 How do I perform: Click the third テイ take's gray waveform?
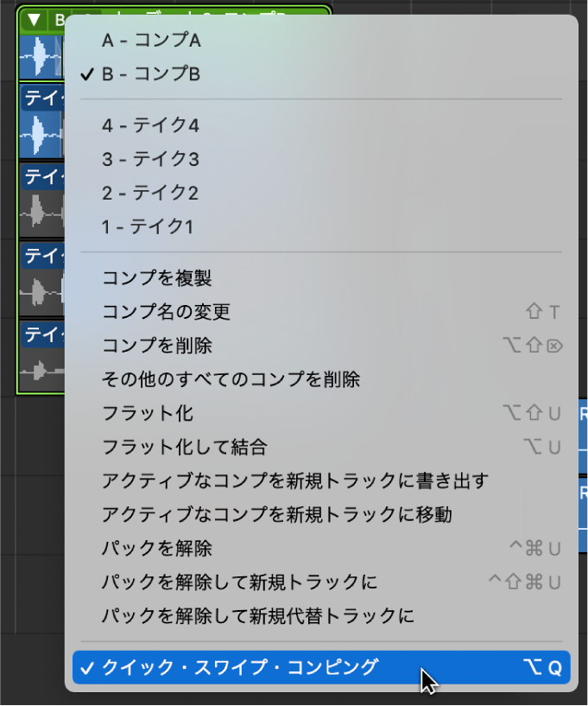pyautogui.click(x=41, y=292)
